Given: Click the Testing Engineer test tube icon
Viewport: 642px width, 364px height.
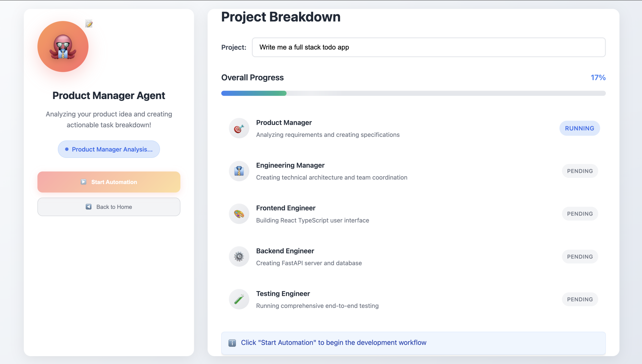Looking at the screenshot, I should pos(239,299).
